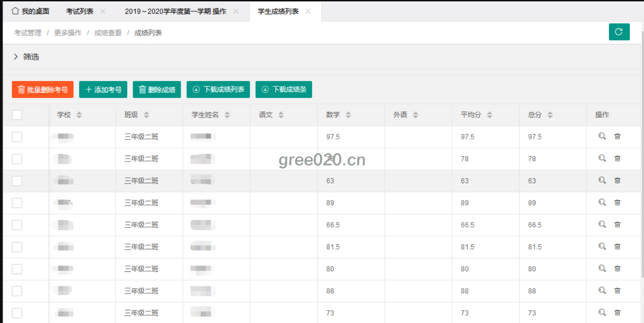Viewport: 644px width, 323px height.
Task: Close the 考试列表 tab
Action: pos(103,11)
